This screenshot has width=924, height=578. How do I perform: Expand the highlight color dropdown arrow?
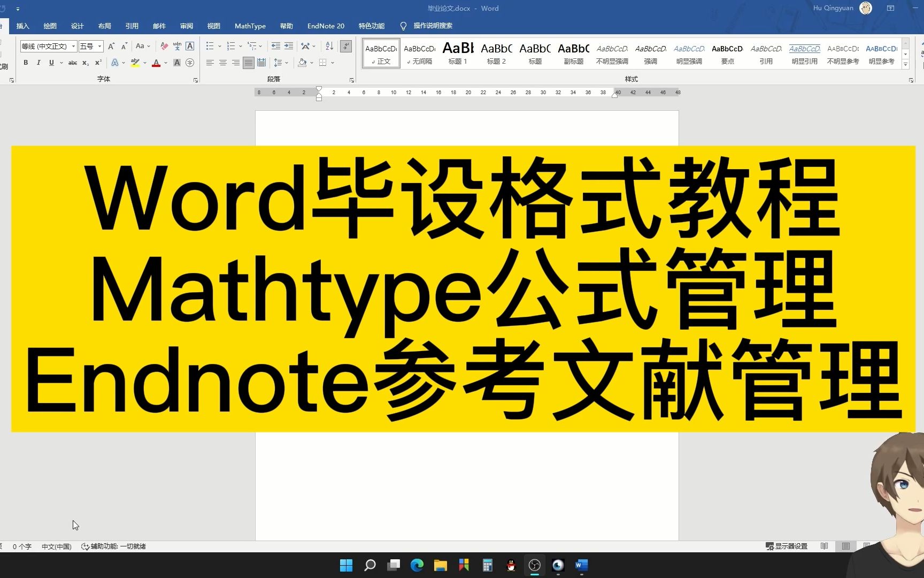(x=145, y=63)
